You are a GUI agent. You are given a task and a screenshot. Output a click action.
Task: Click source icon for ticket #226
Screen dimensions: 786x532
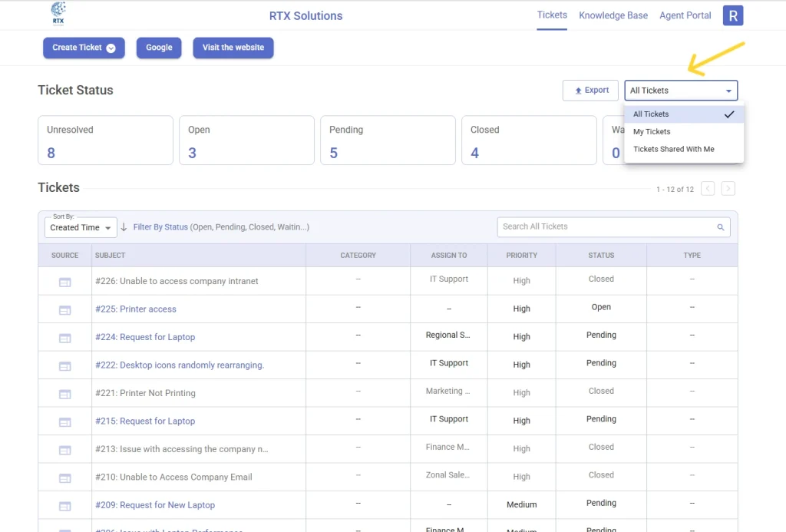[x=64, y=283]
